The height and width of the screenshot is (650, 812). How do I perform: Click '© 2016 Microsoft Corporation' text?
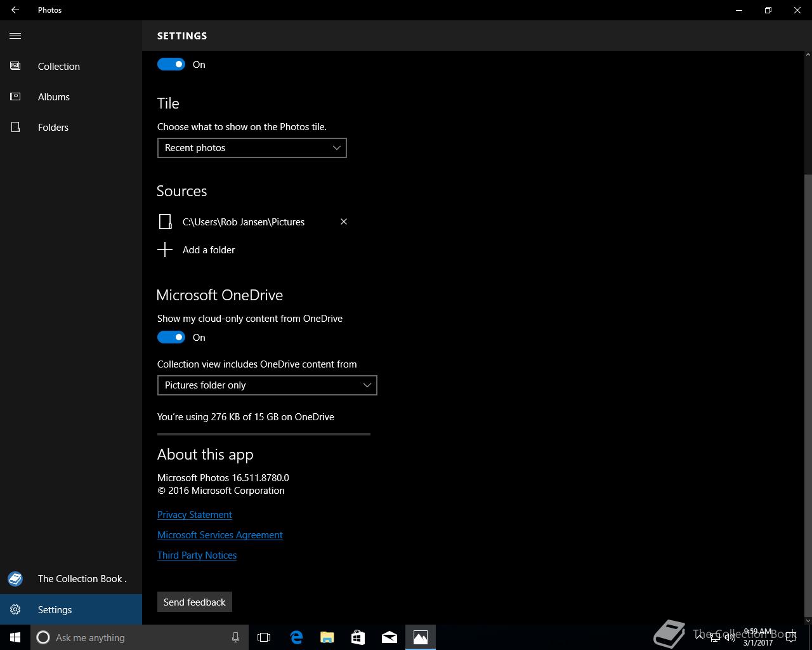tap(221, 490)
